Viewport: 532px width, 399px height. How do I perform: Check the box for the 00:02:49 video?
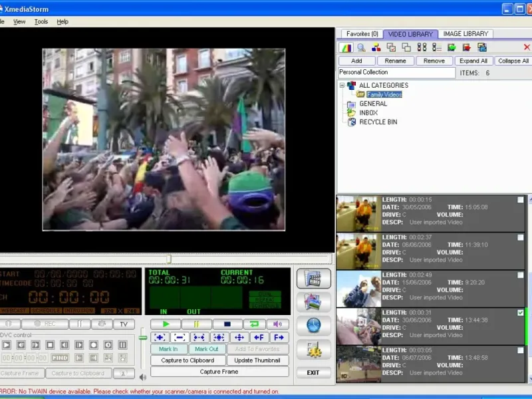click(x=520, y=275)
